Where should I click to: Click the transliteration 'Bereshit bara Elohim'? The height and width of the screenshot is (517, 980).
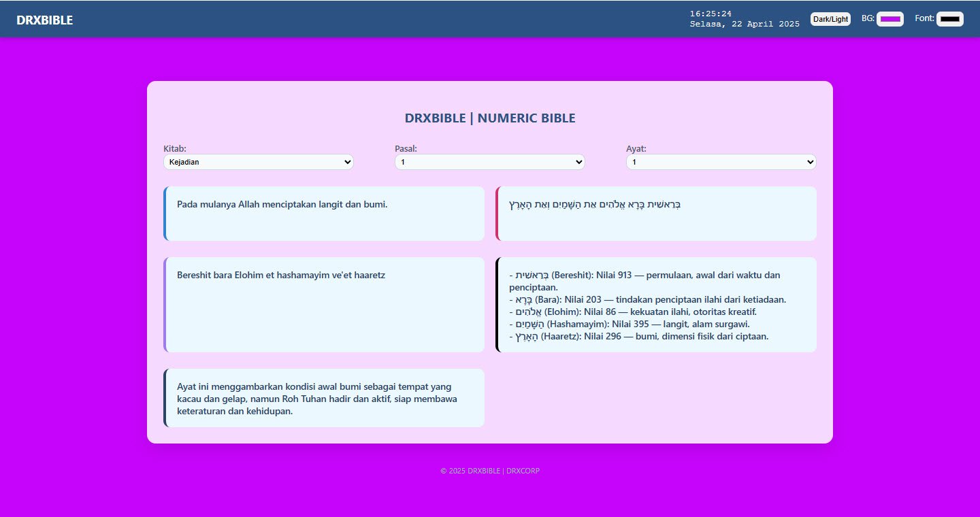click(281, 275)
